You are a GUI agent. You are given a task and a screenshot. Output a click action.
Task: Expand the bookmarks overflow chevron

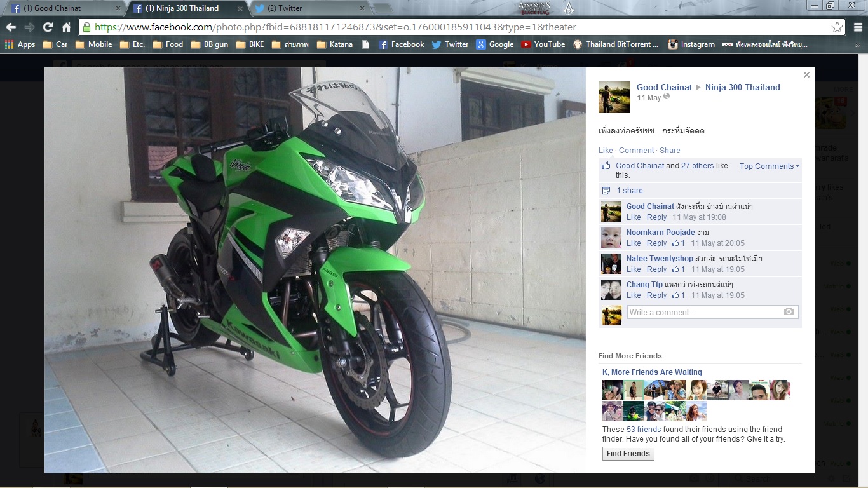(858, 44)
